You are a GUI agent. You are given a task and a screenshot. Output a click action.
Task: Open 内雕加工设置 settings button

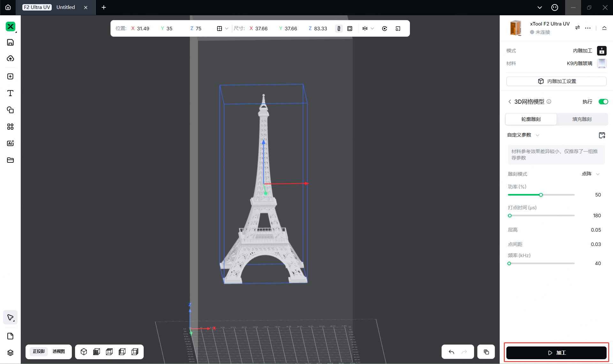pos(556,81)
